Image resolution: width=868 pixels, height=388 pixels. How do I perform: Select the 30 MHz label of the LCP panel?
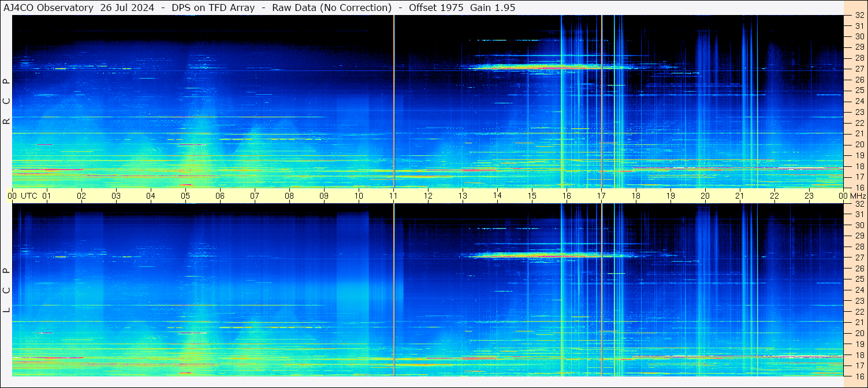859,225
